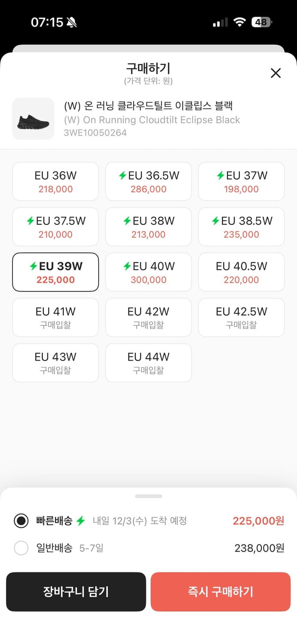
Task: Tap the selected EU 39W size
Action: click(55, 272)
